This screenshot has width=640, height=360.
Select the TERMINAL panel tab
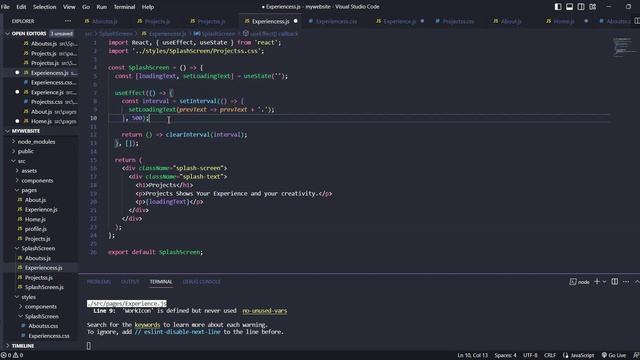[x=161, y=282]
